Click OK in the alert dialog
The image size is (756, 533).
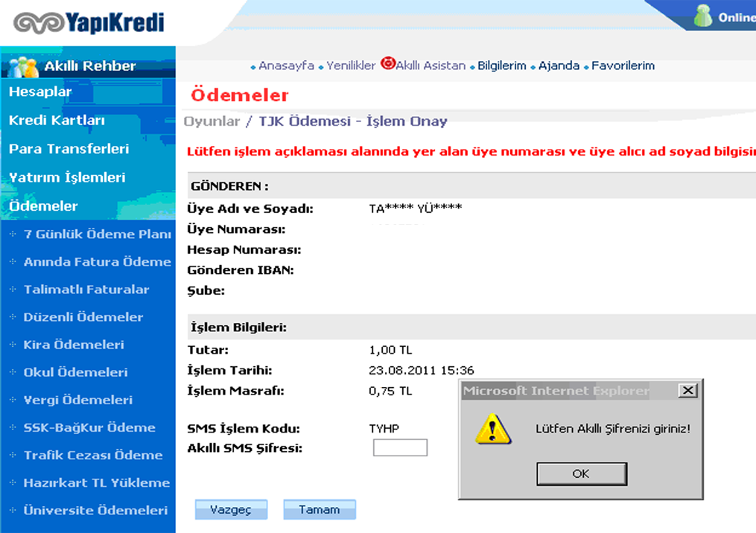coord(582,473)
